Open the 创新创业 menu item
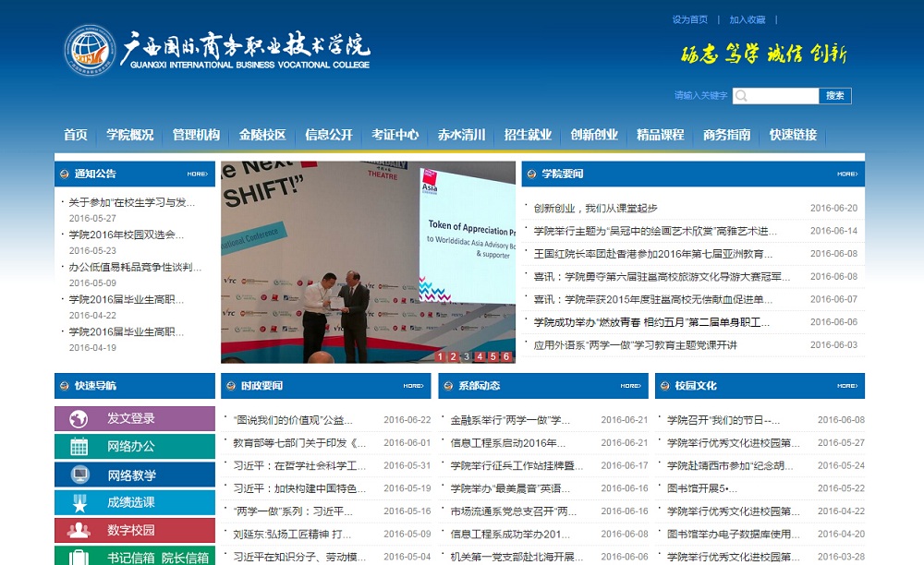This screenshot has width=924, height=565. point(594,135)
